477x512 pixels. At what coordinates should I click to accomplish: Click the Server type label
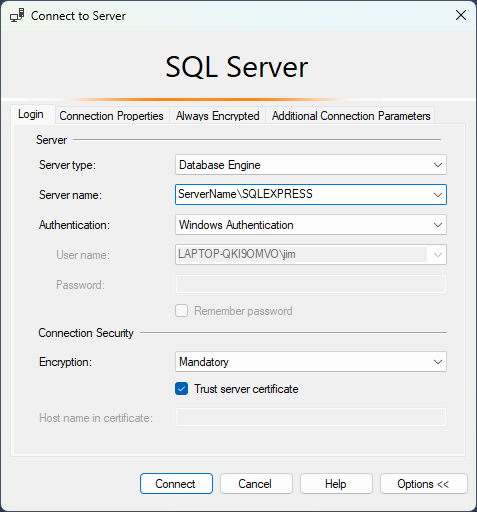[x=67, y=165]
